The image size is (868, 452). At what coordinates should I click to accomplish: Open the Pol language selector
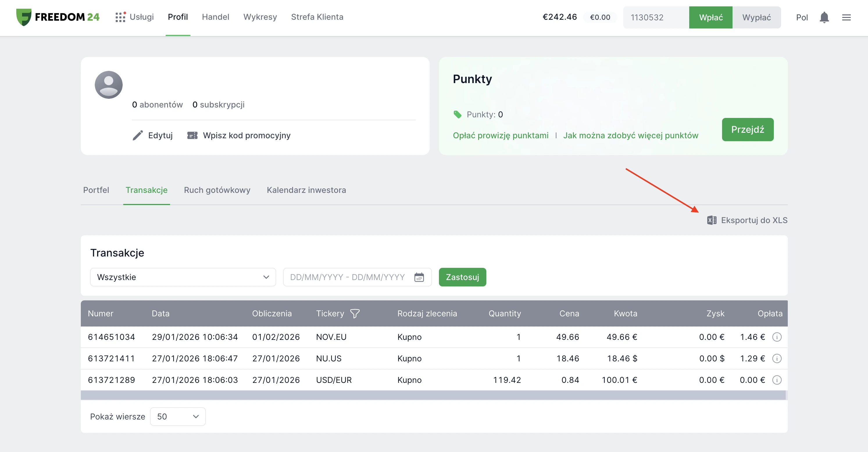tap(802, 17)
